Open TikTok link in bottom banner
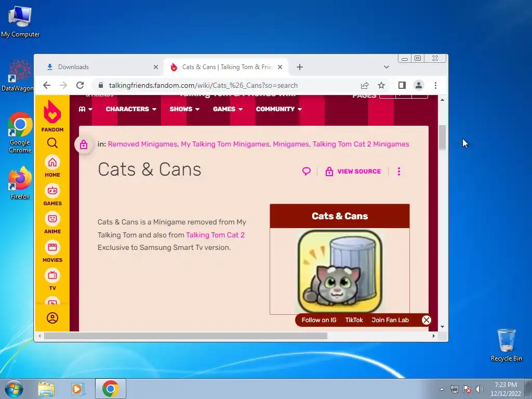Image resolution: width=532 pixels, height=399 pixels. (354, 320)
